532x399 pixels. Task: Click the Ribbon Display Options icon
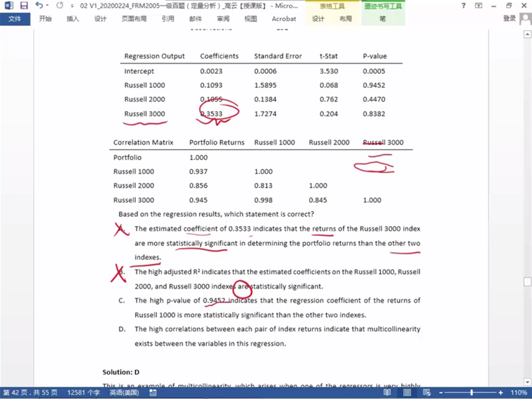click(x=478, y=6)
